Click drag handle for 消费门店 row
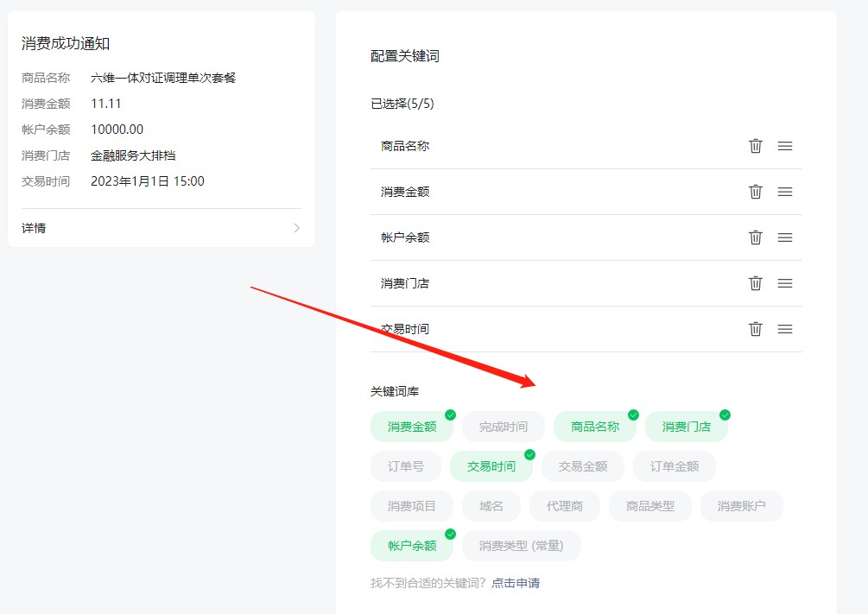This screenshot has width=868, height=614. [x=785, y=283]
